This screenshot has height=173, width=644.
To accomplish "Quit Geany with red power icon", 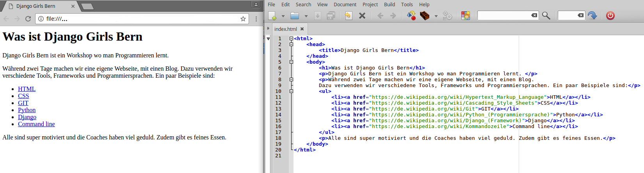I will [x=610, y=16].
